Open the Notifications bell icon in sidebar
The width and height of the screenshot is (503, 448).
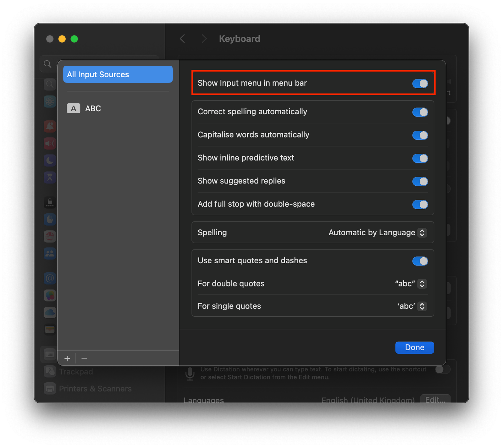coord(50,126)
